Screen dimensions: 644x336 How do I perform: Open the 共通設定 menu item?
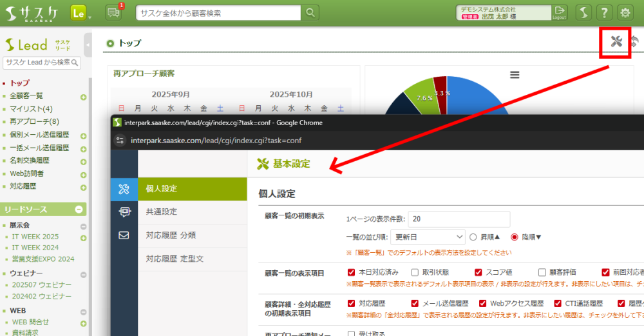point(162,212)
